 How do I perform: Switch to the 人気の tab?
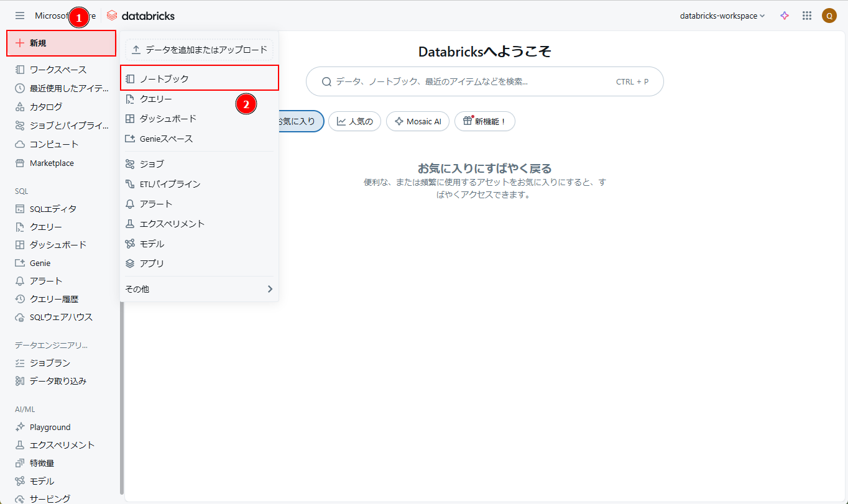click(x=354, y=121)
